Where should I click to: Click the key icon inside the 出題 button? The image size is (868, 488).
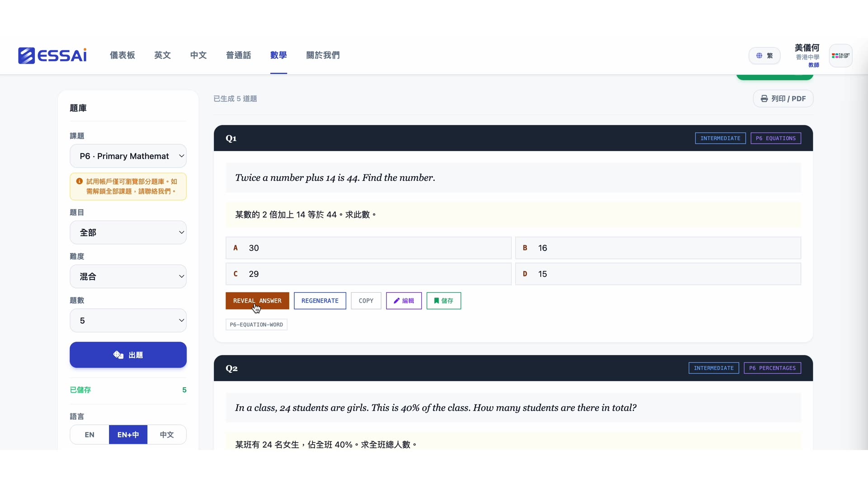point(118,355)
